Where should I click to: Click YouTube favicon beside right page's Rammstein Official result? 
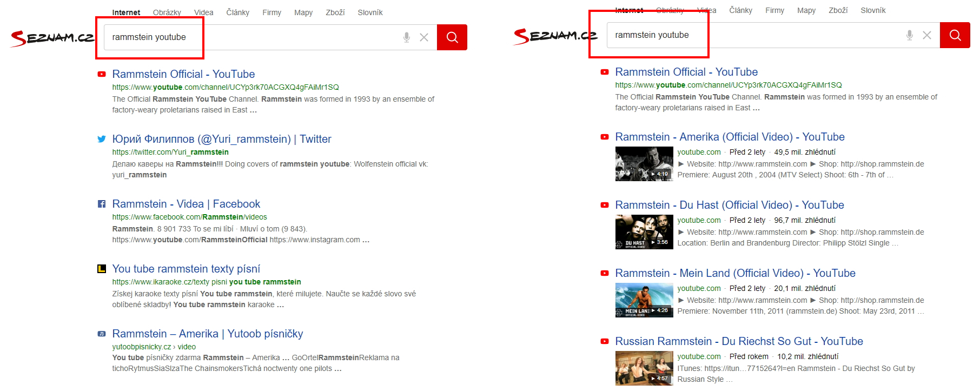605,72
